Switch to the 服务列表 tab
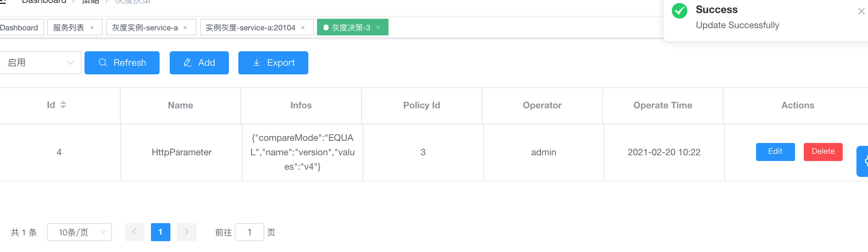The width and height of the screenshot is (868, 252). [x=69, y=27]
